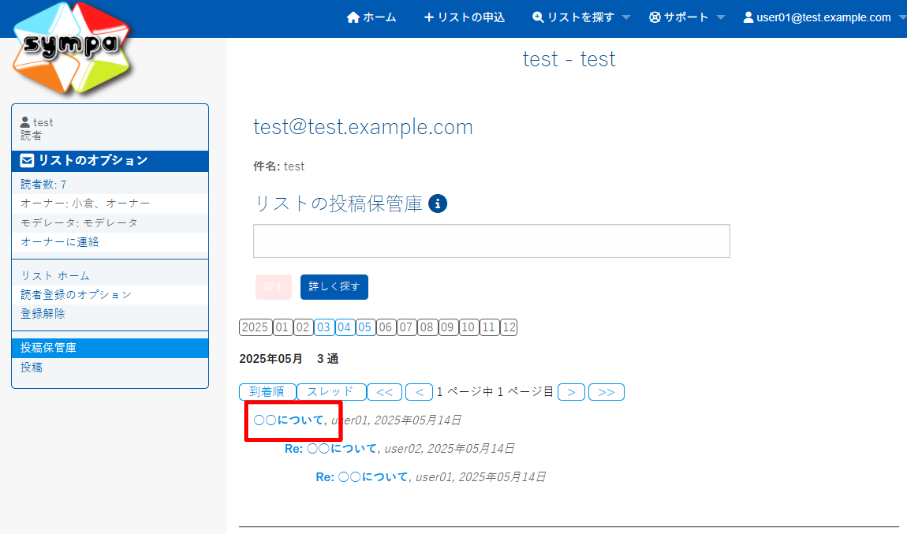Click the 詳しく探す button

point(334,286)
